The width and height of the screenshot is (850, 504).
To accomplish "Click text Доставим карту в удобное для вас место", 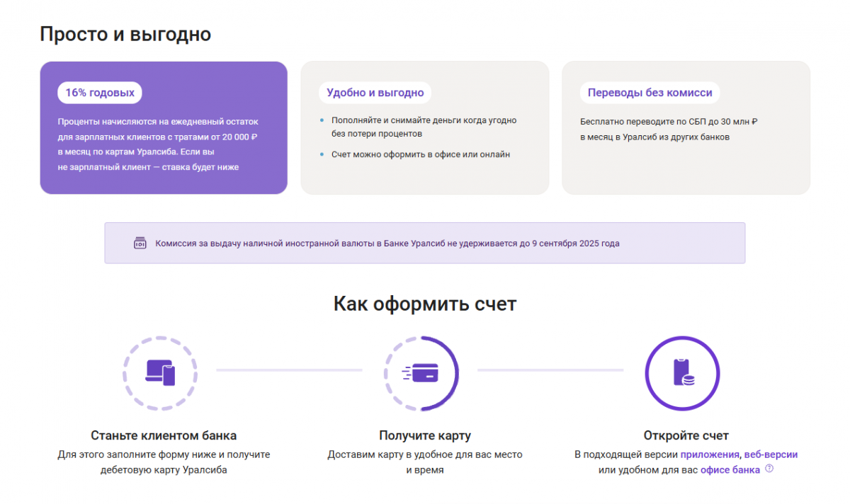I will click(x=425, y=454).
